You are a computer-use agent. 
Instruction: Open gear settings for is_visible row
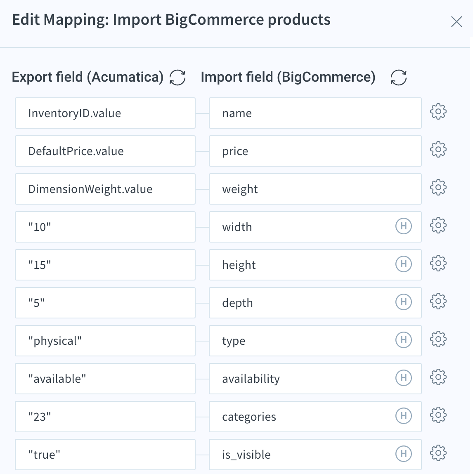438,453
